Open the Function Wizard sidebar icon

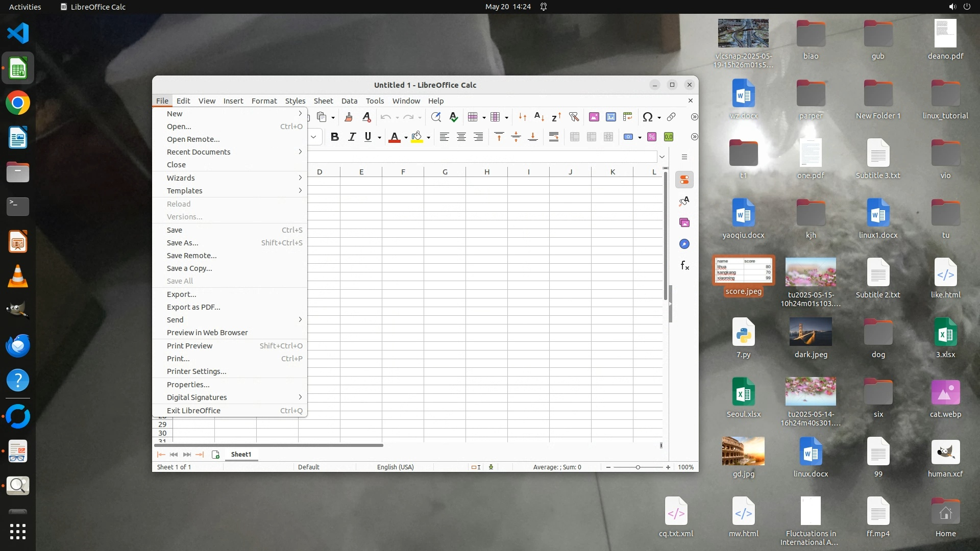tap(684, 265)
